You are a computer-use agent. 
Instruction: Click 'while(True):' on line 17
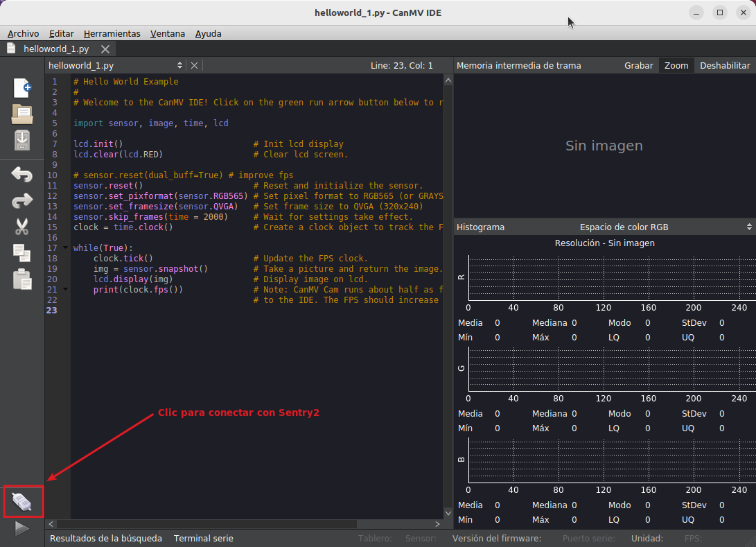tap(103, 248)
